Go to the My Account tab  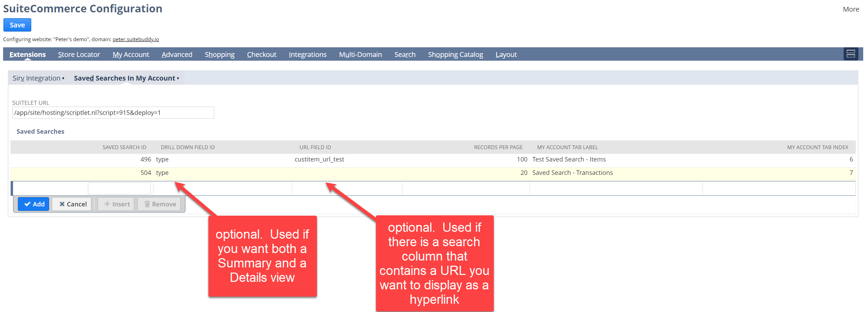[131, 55]
